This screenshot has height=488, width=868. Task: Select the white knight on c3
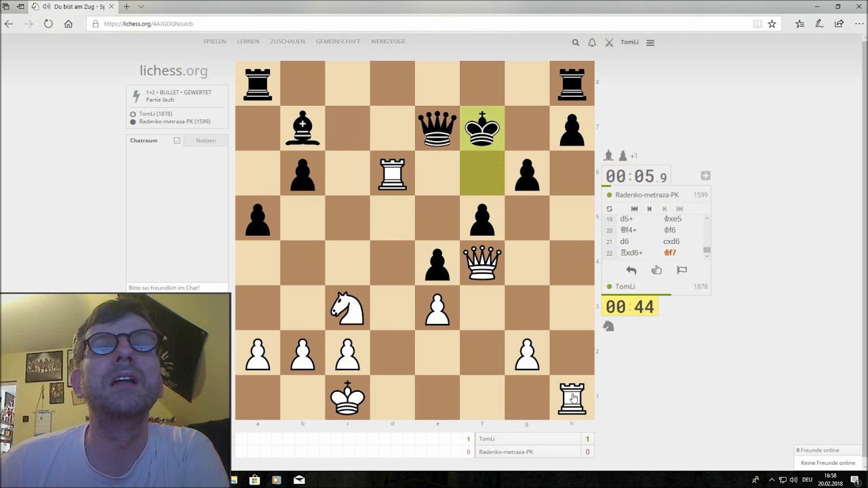(347, 308)
